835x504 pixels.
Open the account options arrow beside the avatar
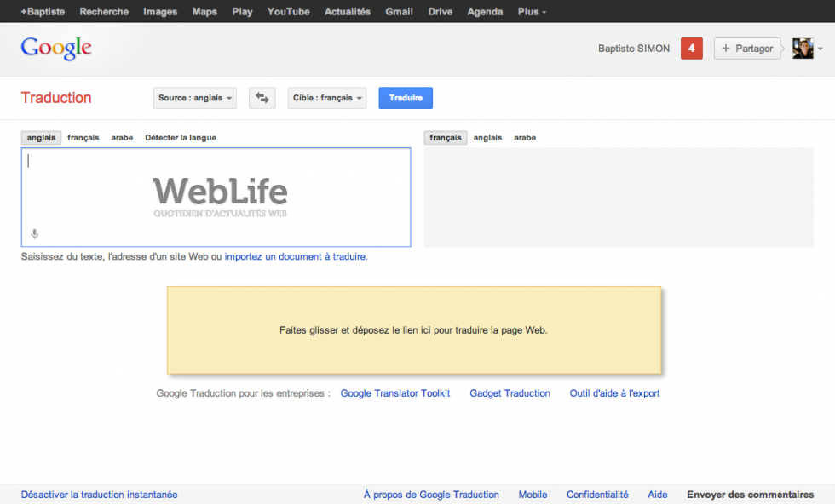[821, 49]
